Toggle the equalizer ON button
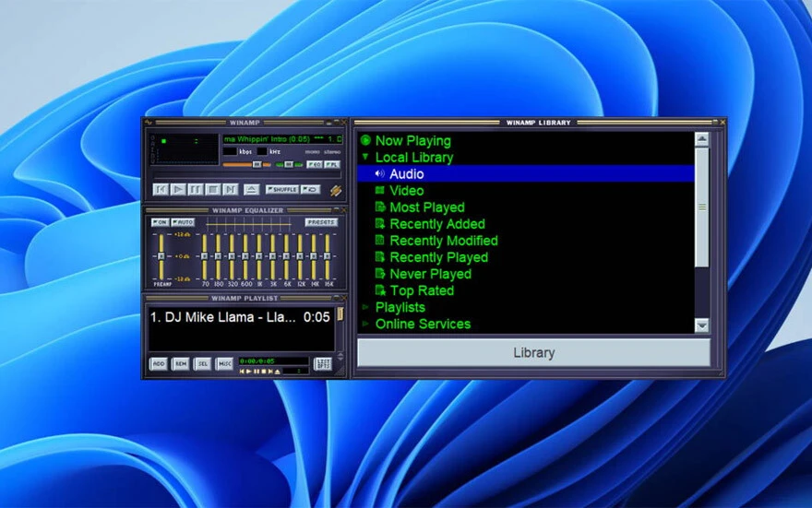The height and width of the screenshot is (508, 812). point(160,222)
